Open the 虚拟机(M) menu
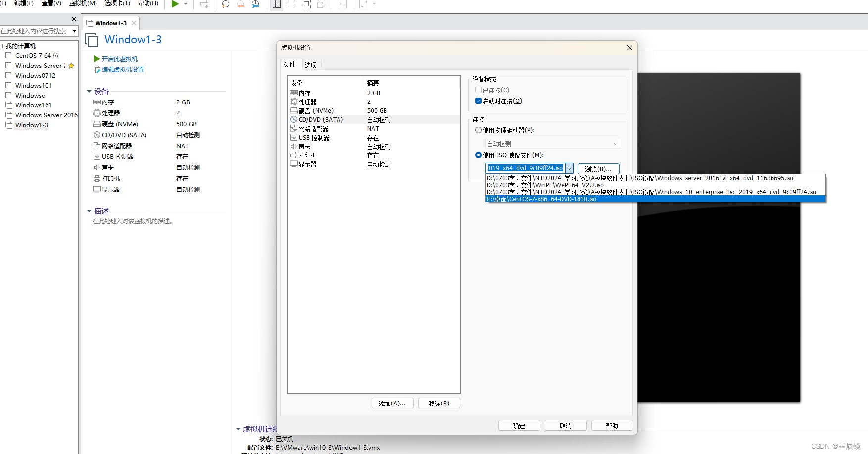 click(x=83, y=3)
